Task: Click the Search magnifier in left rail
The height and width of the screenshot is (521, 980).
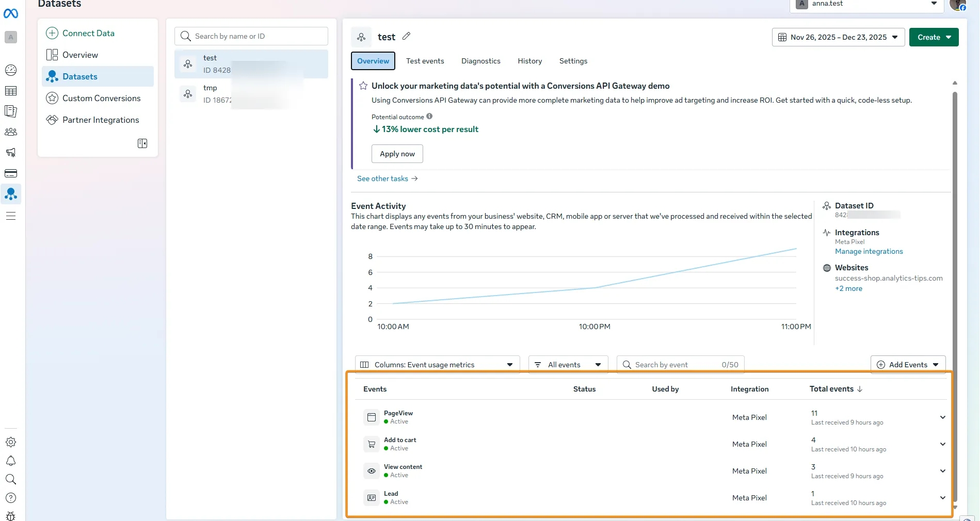Action: coord(11,479)
